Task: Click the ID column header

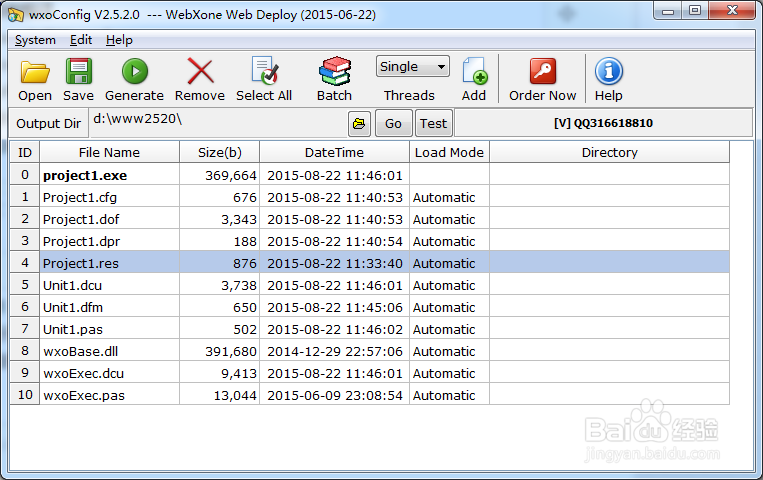Action: [x=25, y=152]
